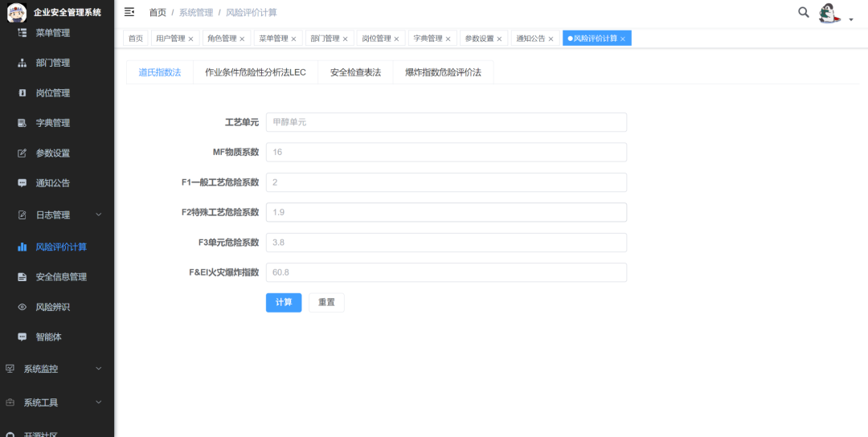Click the 字典管理 sidebar icon
This screenshot has width=868, height=437.
[23, 123]
